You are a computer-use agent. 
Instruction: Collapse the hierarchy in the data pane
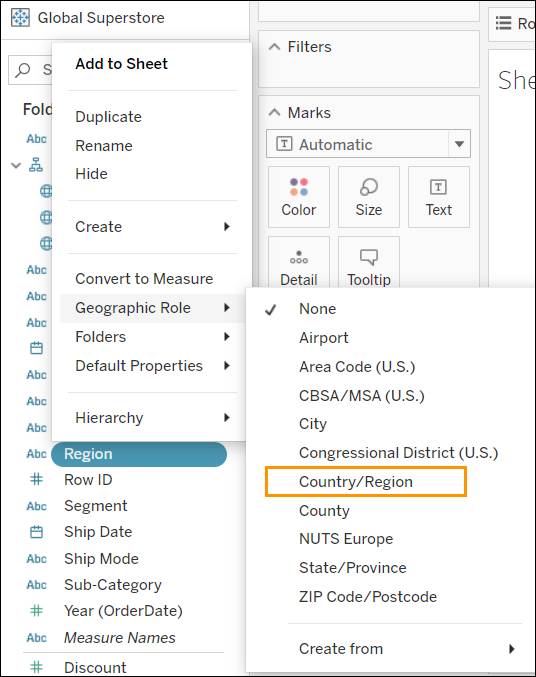tap(16, 165)
